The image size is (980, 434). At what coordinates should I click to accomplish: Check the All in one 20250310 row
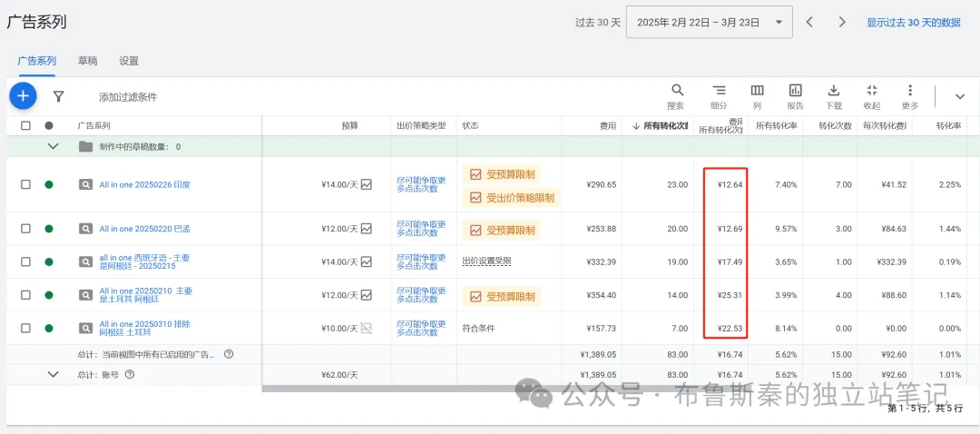25,329
